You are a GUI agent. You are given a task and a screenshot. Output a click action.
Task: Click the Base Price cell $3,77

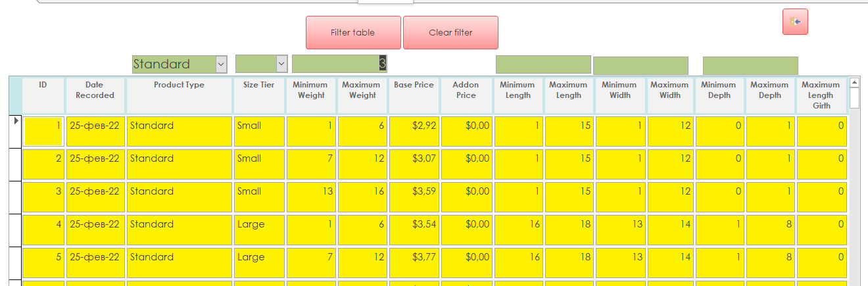tap(414, 263)
